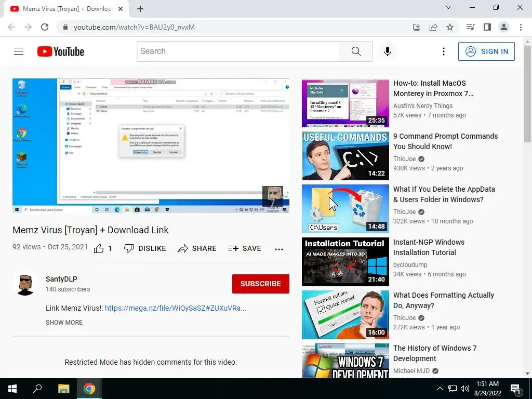Screen dimensions: 532x399
Task: Click '140 subscribers' text
Action: tap(68, 289)
